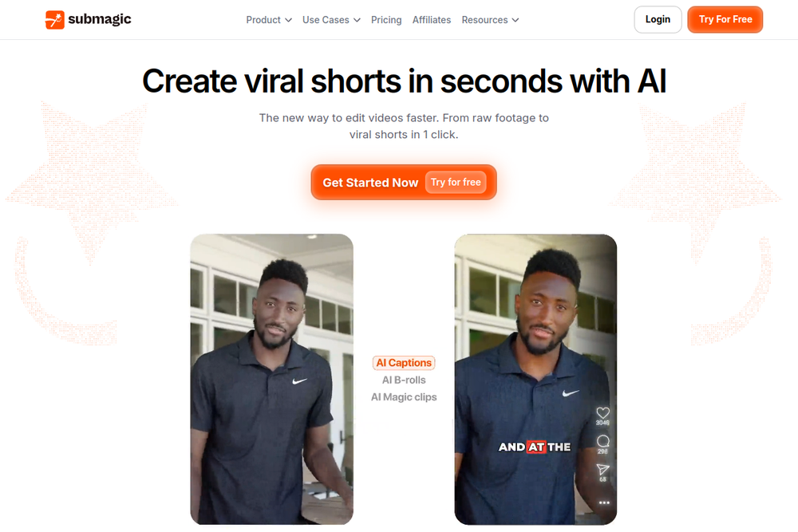The height and width of the screenshot is (532, 798).
Task: Click the chevron beside Product
Action: (x=289, y=20)
